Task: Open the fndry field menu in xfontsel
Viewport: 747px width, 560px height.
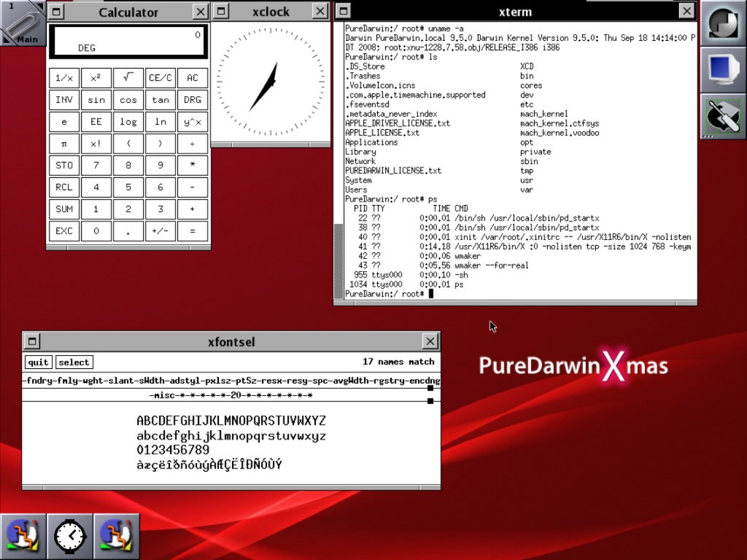Action: (39, 381)
